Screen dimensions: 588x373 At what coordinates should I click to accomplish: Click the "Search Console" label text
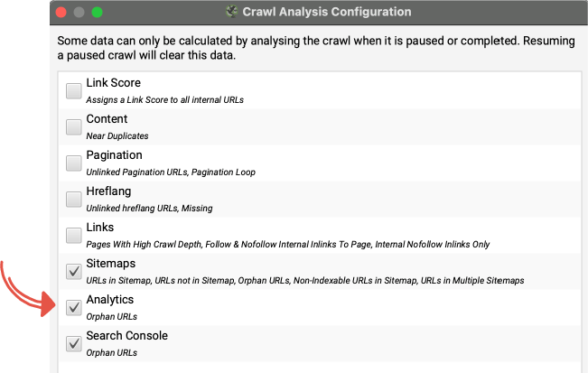coord(126,336)
